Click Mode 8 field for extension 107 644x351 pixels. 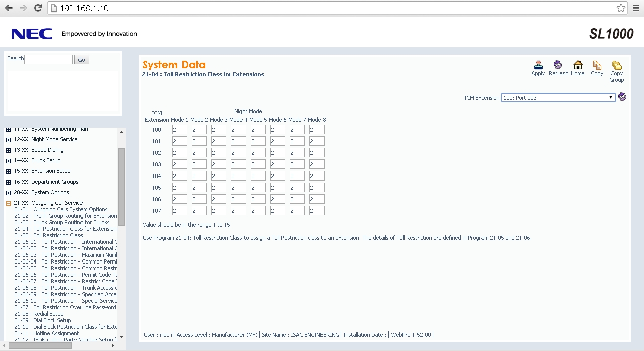[316, 211]
